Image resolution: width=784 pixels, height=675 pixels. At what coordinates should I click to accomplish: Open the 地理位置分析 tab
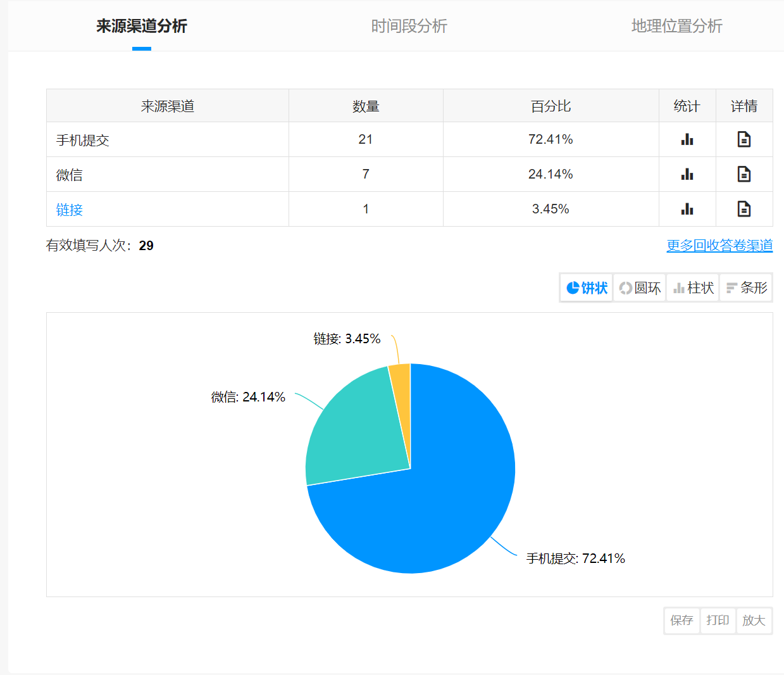[x=676, y=26]
